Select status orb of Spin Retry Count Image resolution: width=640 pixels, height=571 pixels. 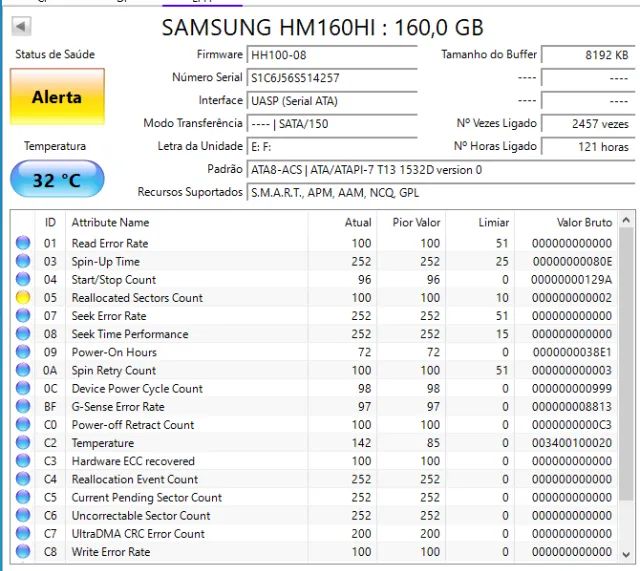coord(23,370)
